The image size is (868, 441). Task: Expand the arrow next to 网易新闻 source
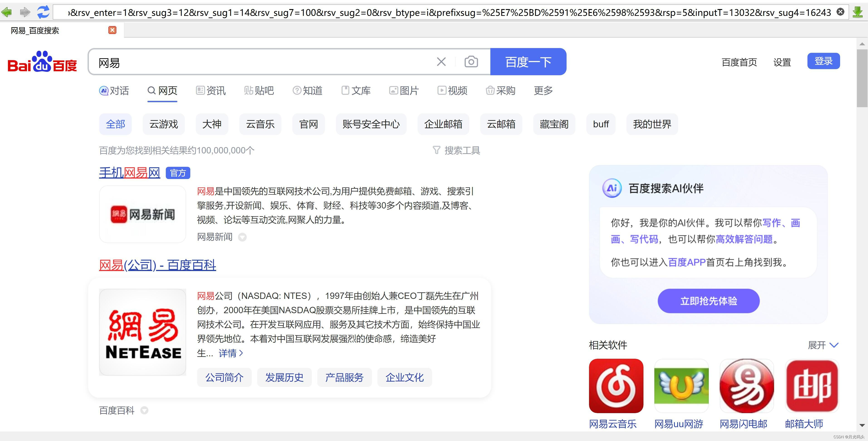point(242,237)
